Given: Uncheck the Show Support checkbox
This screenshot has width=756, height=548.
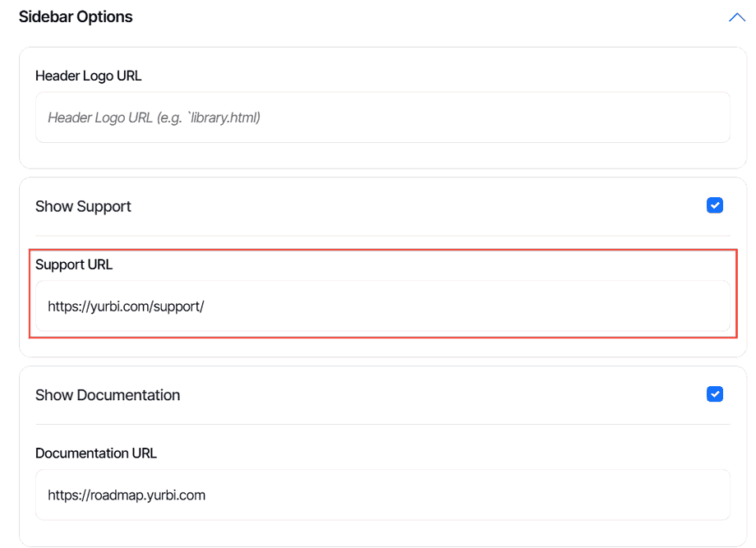Looking at the screenshot, I should [x=715, y=205].
